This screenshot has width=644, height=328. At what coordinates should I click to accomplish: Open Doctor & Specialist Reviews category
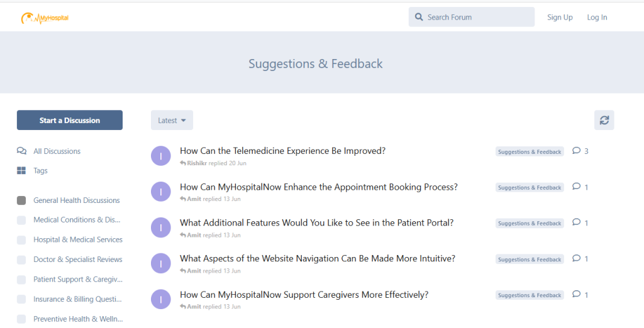click(77, 260)
